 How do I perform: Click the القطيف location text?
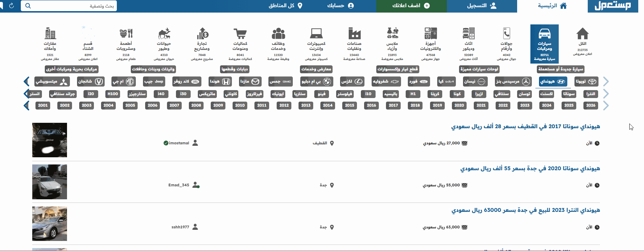[x=320, y=143]
